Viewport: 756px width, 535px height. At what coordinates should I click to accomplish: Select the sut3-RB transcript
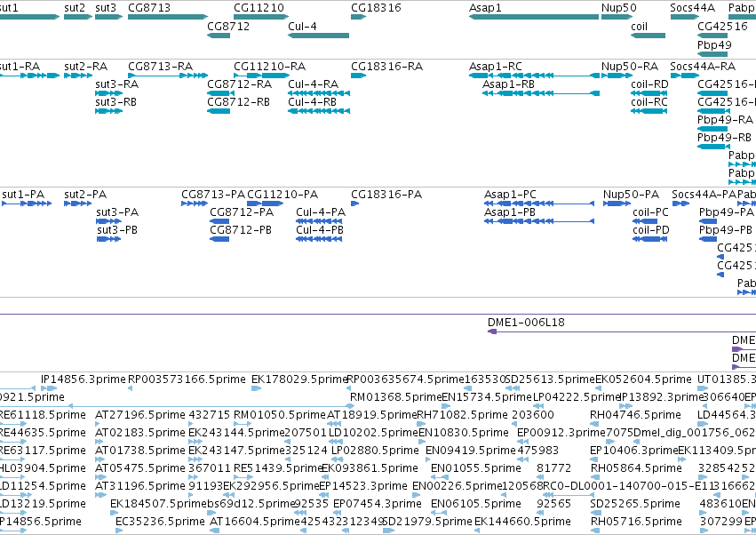(x=108, y=111)
